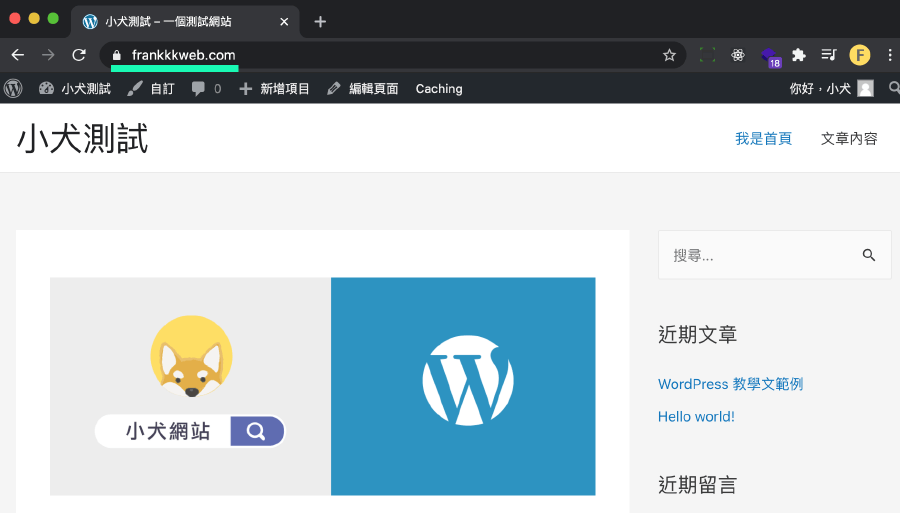Click 編輯頁面 in admin bar
Screen dimensions: 900x513
pyautogui.click(x=363, y=88)
